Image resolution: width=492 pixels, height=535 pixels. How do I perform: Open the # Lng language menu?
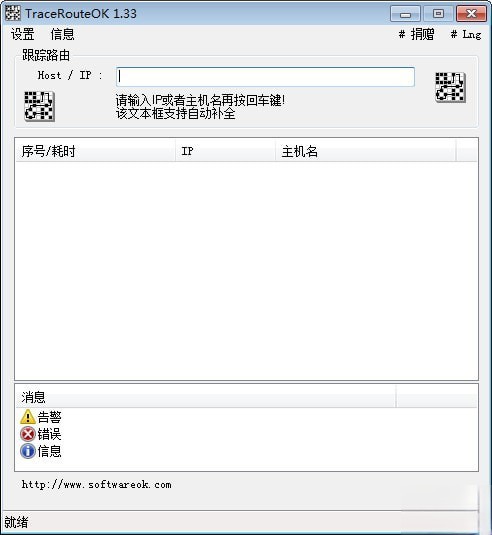click(x=466, y=34)
